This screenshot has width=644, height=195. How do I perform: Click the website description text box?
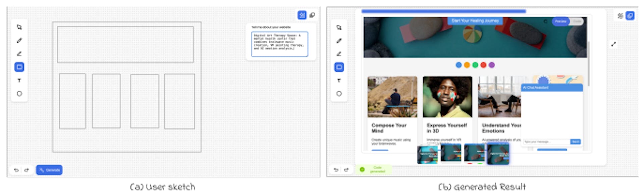point(280,44)
